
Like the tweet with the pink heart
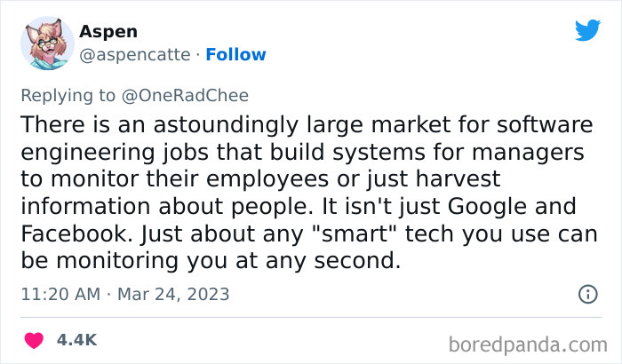click(34, 340)
